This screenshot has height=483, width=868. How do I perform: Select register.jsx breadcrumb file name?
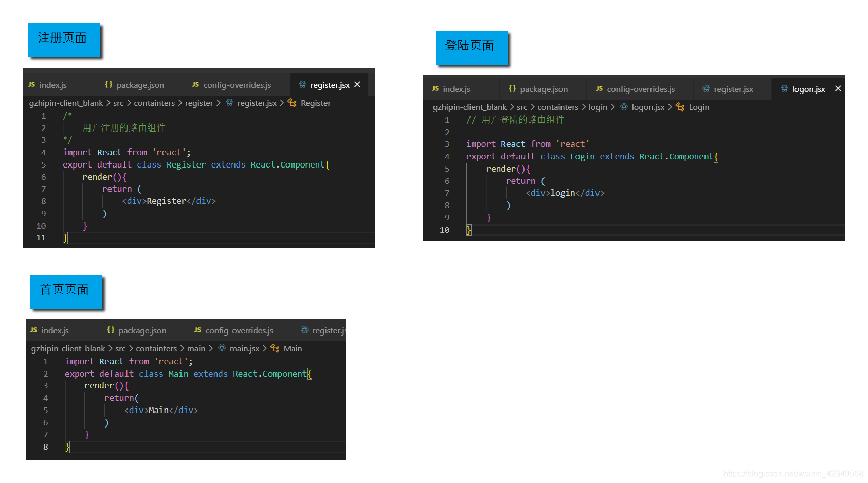tap(257, 103)
